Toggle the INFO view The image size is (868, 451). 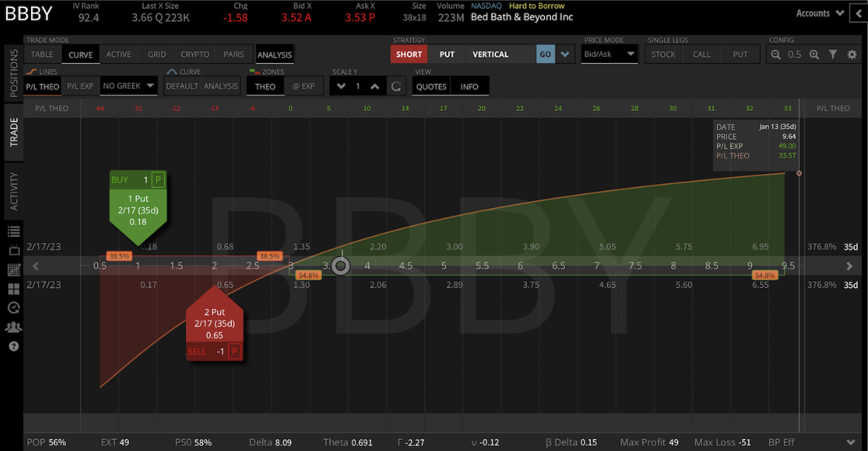tap(470, 87)
